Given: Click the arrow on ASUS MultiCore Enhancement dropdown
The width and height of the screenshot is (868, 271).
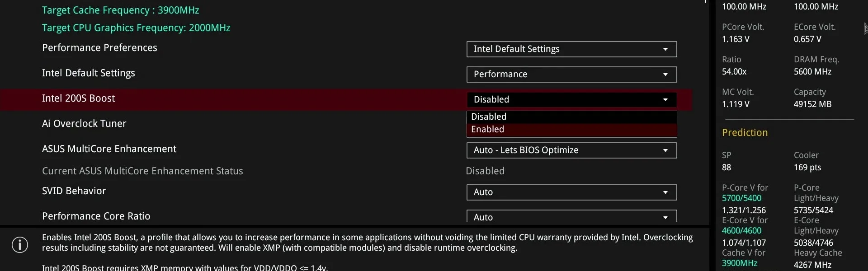Looking at the screenshot, I should point(665,150).
